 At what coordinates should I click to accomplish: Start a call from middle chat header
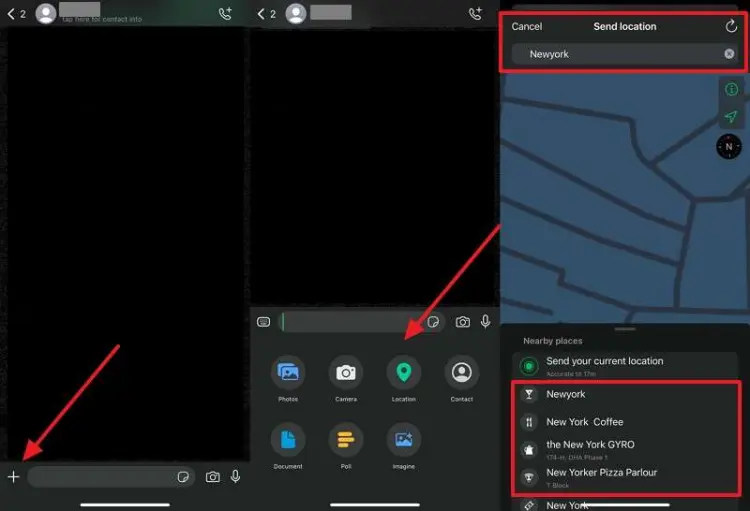point(475,13)
